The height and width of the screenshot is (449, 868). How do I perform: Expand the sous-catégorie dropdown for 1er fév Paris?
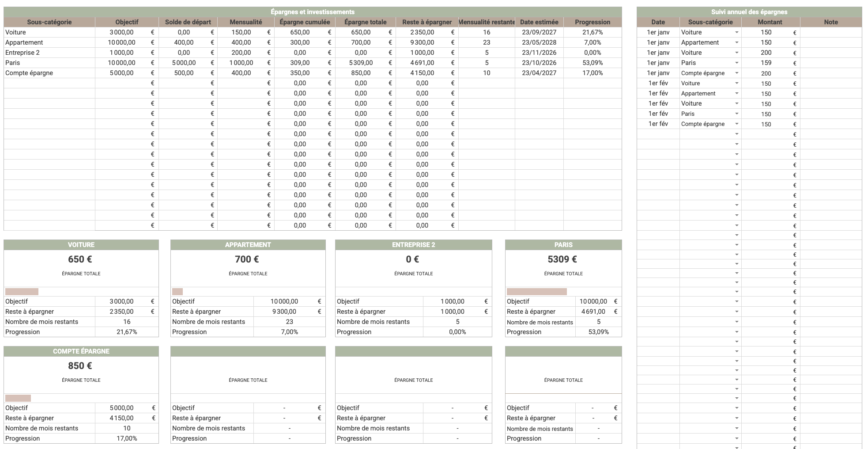click(x=736, y=114)
